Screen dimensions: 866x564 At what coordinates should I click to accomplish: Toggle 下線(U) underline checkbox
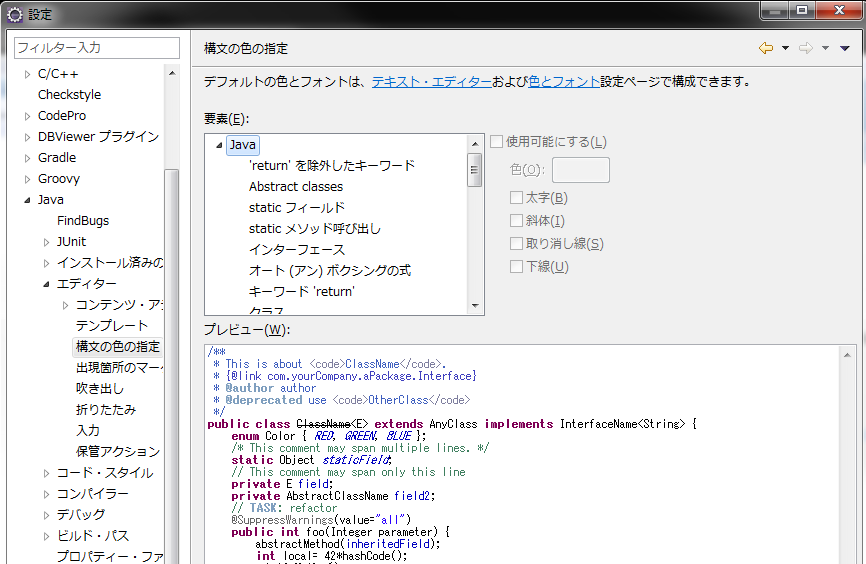[x=516, y=266]
